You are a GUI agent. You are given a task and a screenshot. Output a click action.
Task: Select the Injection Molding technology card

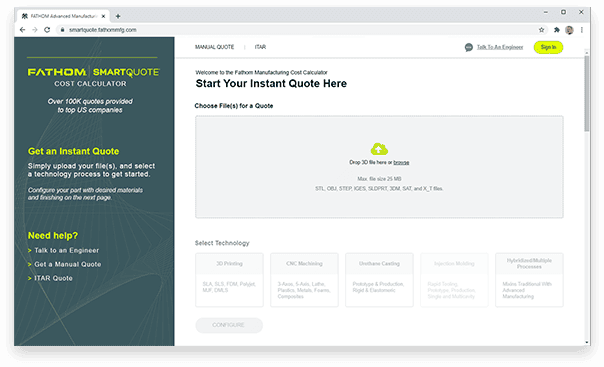tap(454, 280)
